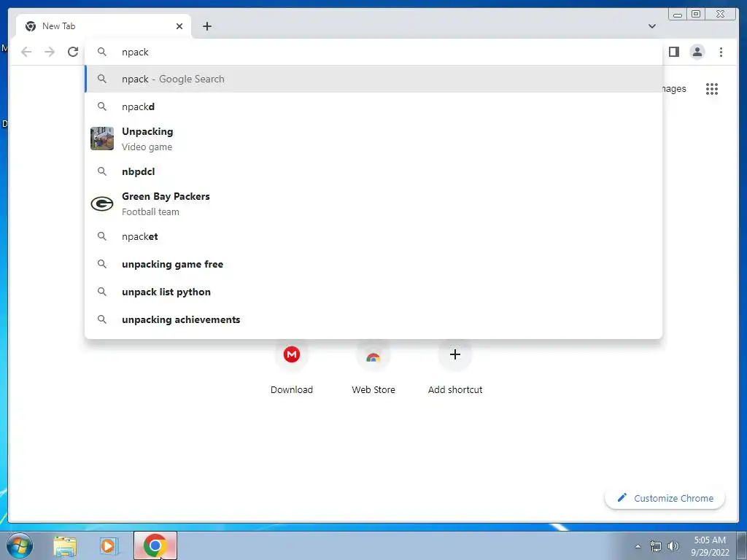747x560 pixels.
Task: Click the Unpacking game thumbnail
Action: 102,139
